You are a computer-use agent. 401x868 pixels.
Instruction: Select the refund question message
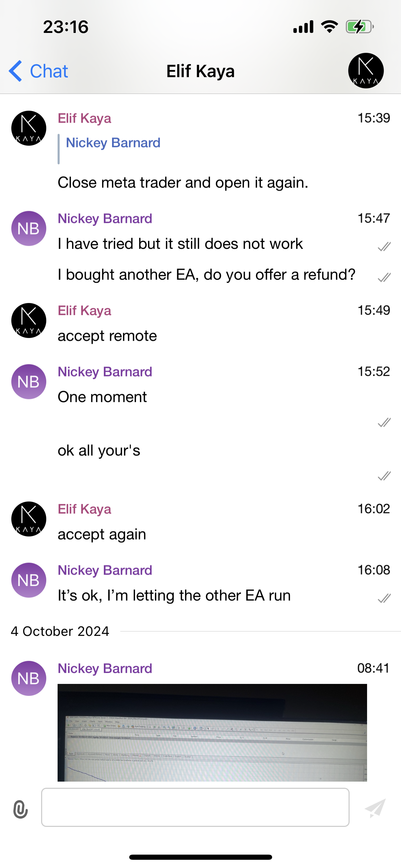tap(206, 275)
